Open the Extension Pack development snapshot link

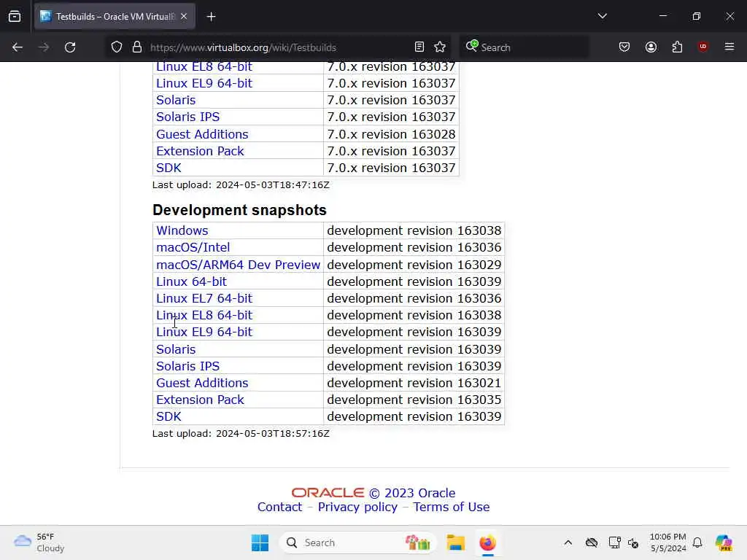[200, 400]
